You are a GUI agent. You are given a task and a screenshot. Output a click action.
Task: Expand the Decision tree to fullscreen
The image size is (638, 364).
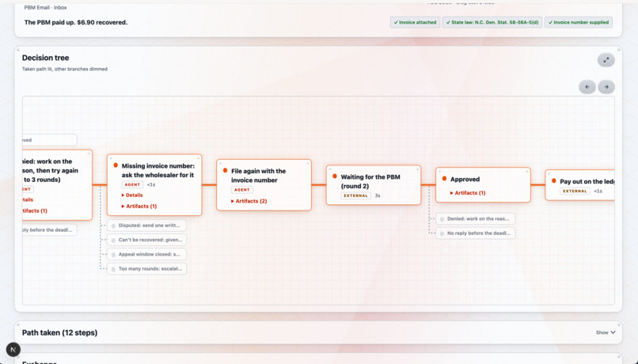click(606, 60)
